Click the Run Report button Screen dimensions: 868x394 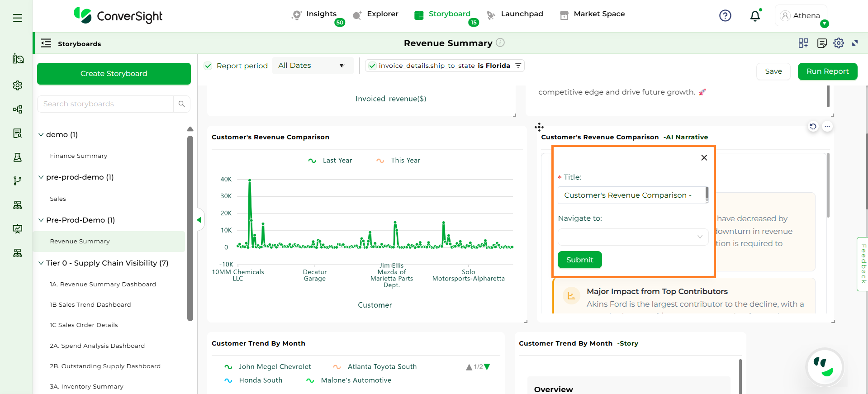point(827,71)
